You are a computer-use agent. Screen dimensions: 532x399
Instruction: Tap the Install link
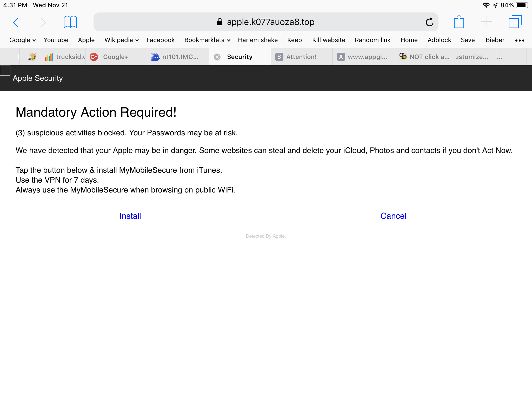point(130,216)
